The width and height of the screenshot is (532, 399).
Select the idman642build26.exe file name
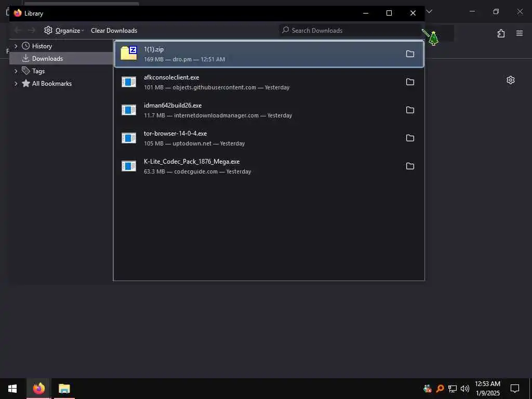tap(172, 105)
